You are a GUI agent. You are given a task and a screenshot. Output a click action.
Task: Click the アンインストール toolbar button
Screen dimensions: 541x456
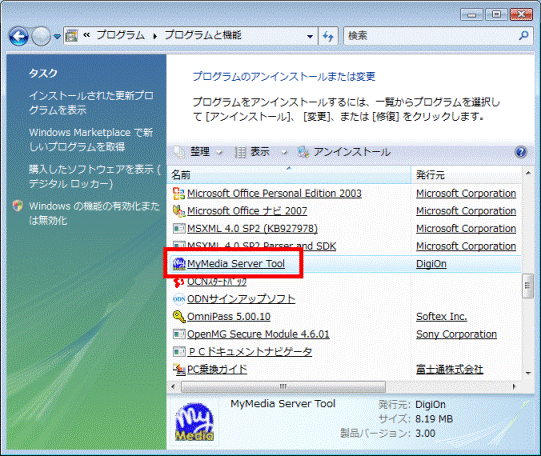344,152
